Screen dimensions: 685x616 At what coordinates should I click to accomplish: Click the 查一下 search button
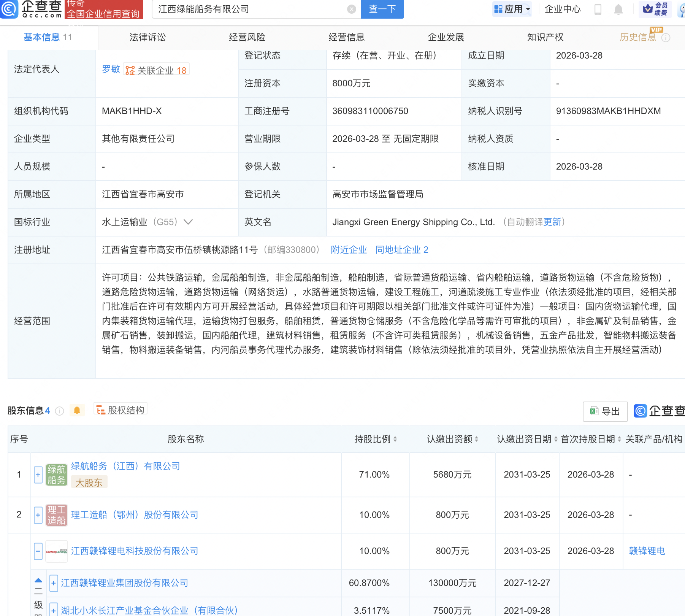(382, 9)
